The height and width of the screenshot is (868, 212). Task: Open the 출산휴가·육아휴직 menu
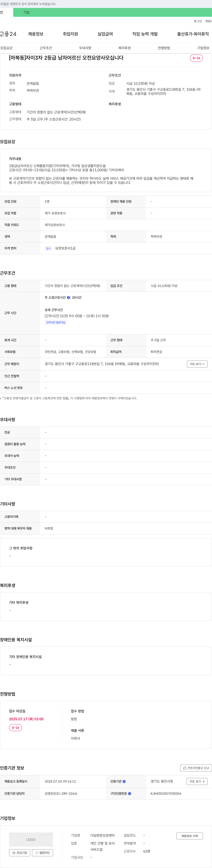[193, 34]
